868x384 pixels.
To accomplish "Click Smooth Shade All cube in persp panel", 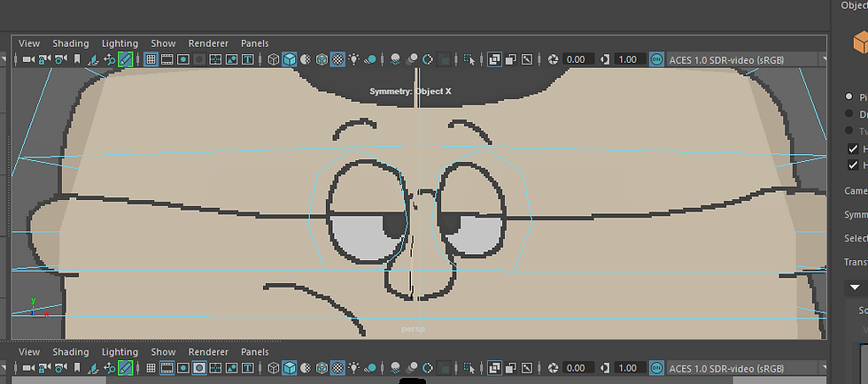I will 289,59.
